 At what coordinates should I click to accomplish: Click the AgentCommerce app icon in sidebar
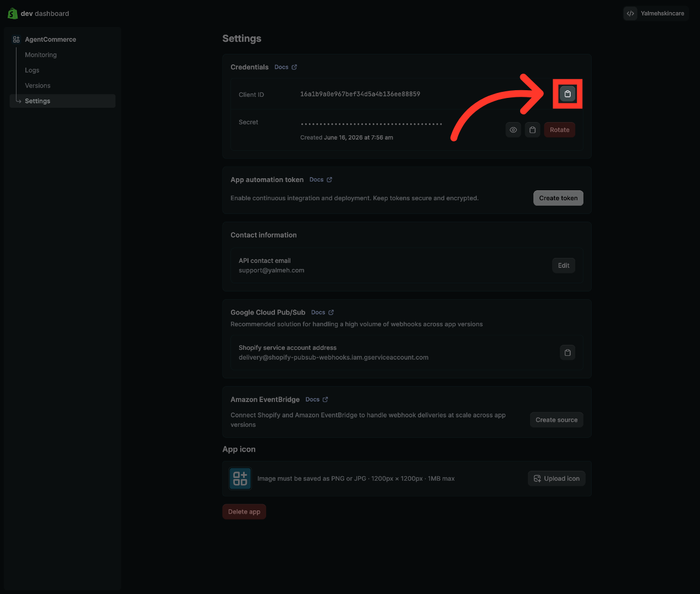(x=16, y=40)
